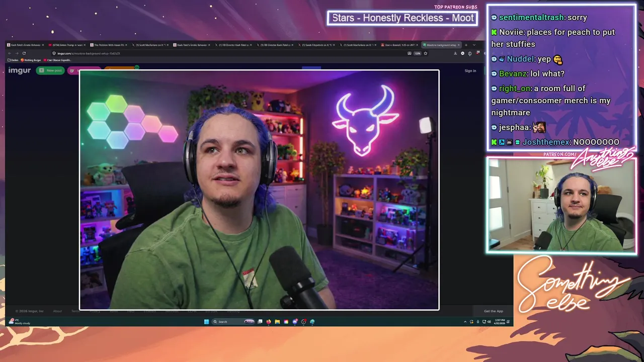Click the Bevanz username in chat

(513, 73)
